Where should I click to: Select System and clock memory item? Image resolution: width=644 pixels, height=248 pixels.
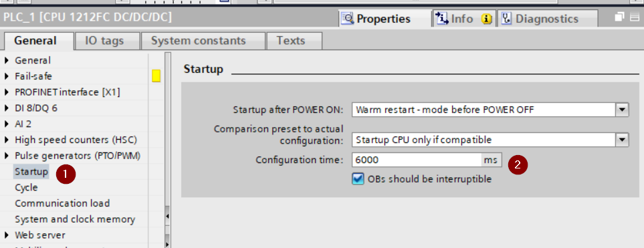pyautogui.click(x=75, y=219)
